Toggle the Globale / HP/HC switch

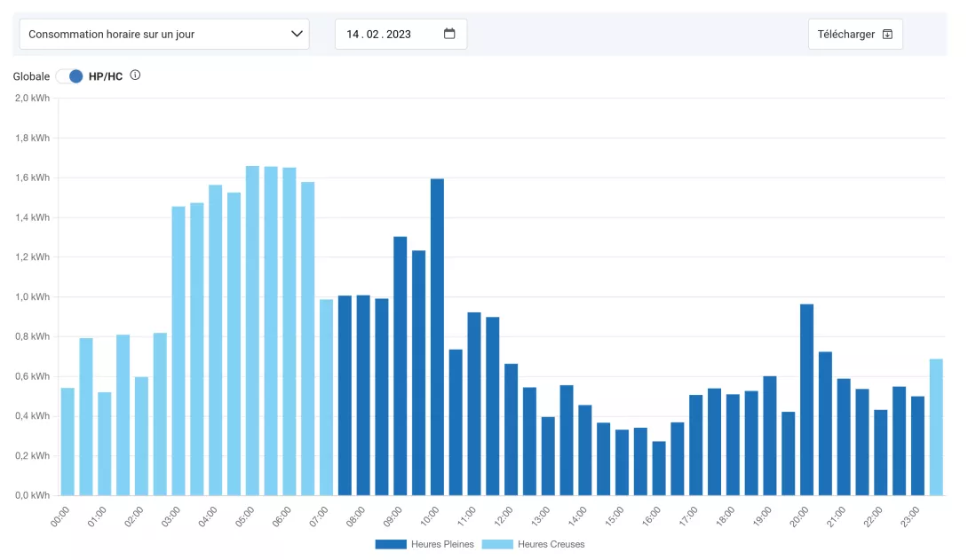coord(69,76)
